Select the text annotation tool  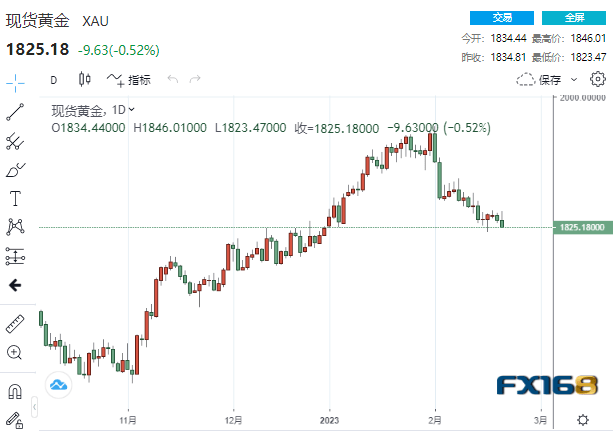[x=15, y=198]
